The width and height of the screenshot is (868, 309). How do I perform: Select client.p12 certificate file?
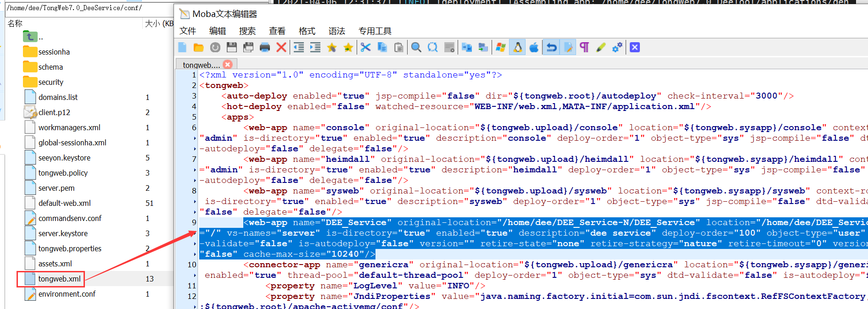(54, 112)
